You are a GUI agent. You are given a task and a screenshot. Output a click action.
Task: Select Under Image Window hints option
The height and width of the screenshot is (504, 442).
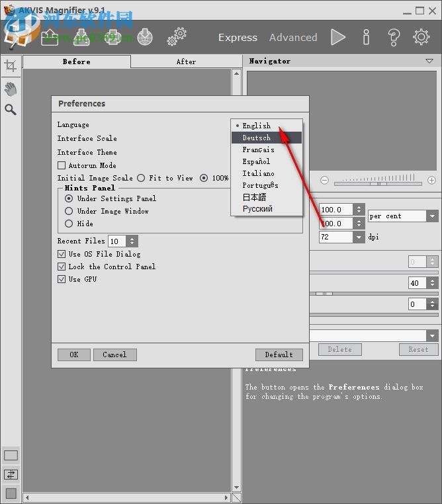(68, 211)
